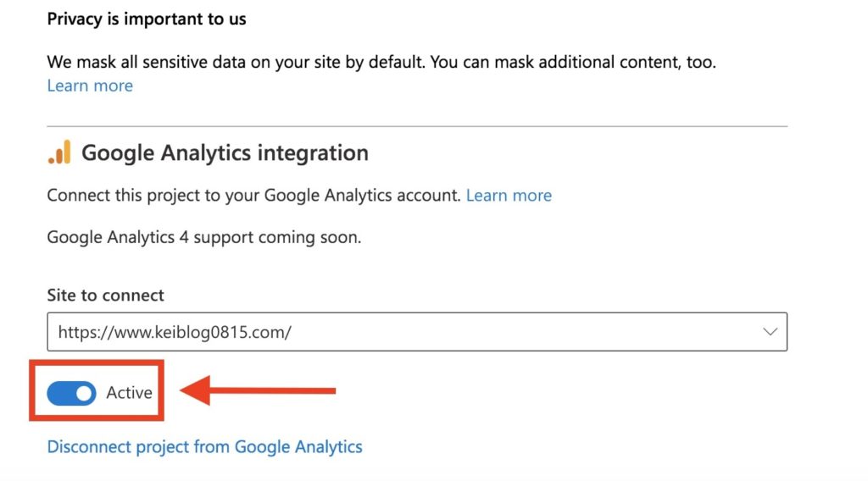Click the horizontal divider above Google Analytics section

click(x=417, y=127)
